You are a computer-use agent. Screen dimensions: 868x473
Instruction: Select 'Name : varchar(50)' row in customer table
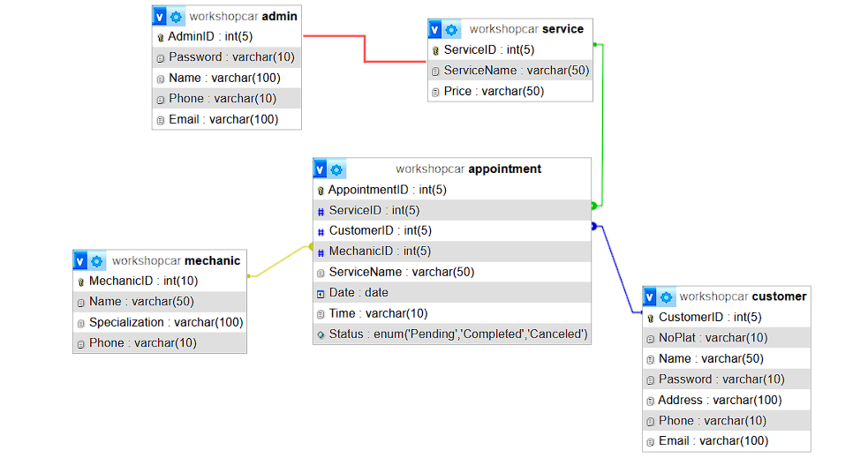tap(727, 358)
